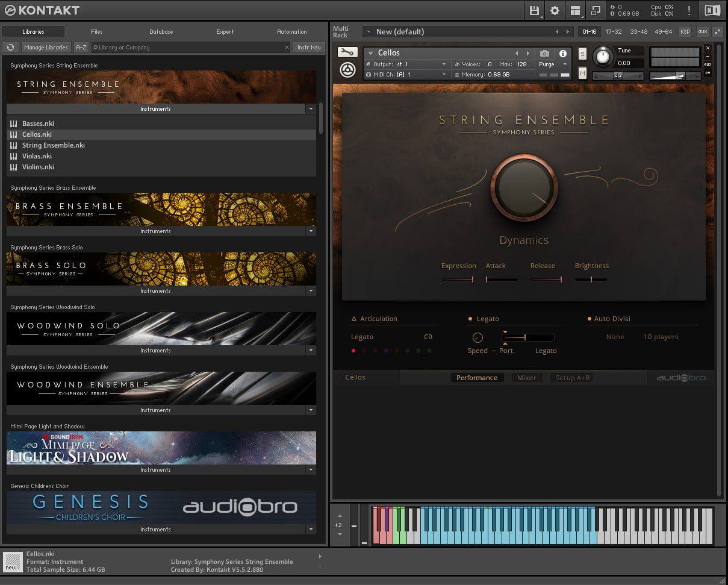Click the Instr Nav button
Image resolution: width=728 pixels, height=585 pixels.
(x=309, y=48)
